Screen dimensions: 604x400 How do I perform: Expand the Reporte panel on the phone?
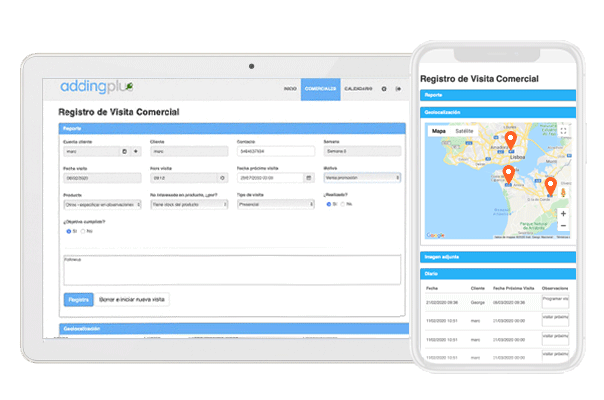pos(498,95)
